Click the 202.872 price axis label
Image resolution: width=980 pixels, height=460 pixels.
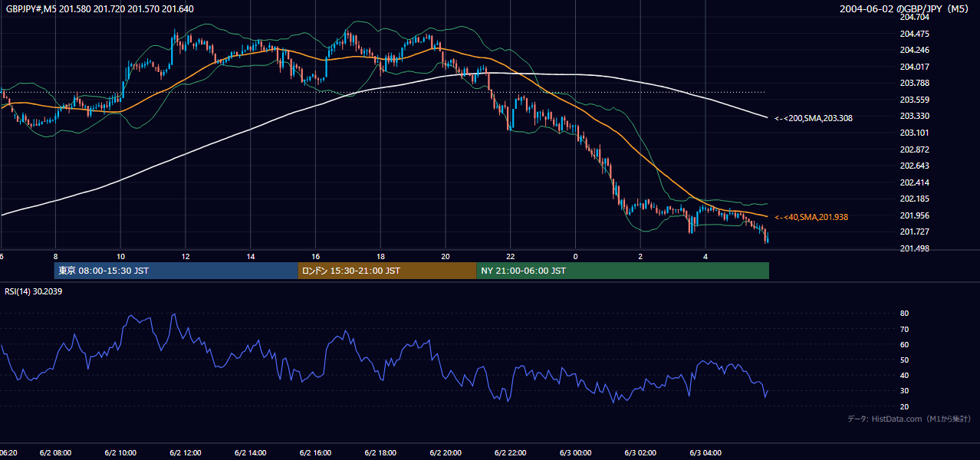click(914, 149)
